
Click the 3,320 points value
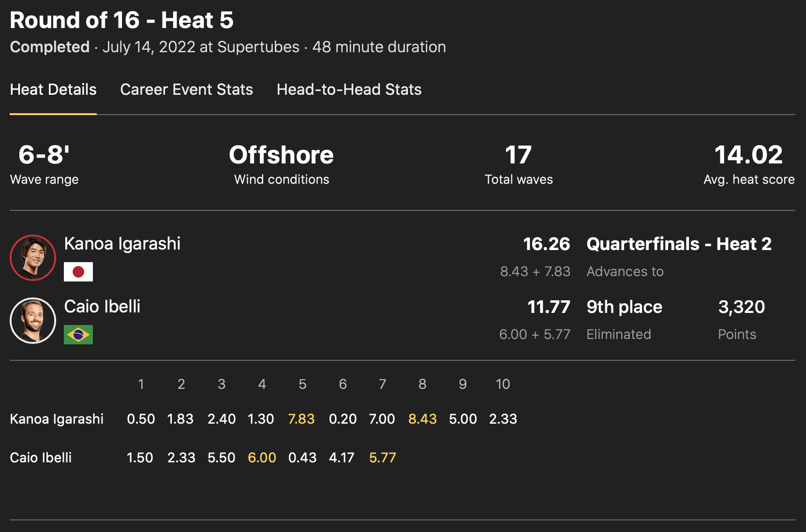pyautogui.click(x=741, y=307)
